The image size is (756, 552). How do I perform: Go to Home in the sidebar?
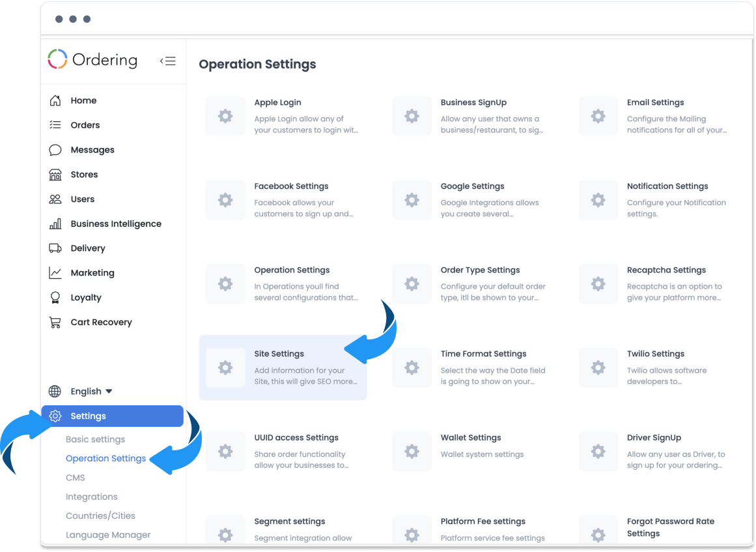coord(83,100)
